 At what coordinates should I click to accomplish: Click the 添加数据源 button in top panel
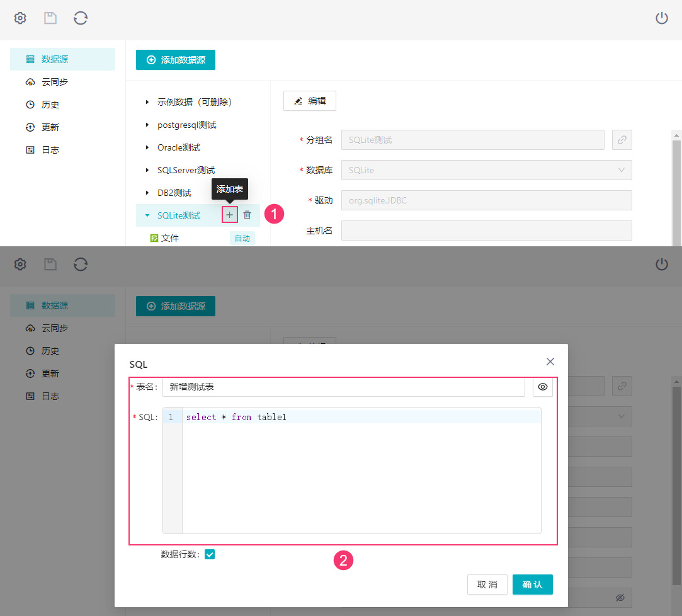pyautogui.click(x=176, y=60)
